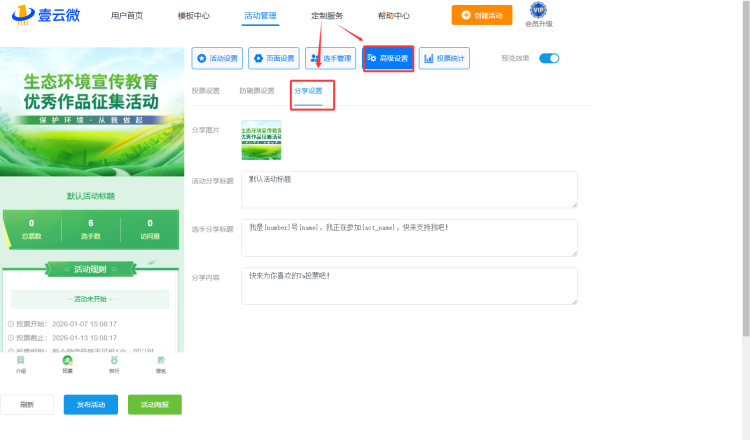Tap the 介绍 icon in preview navigation
Screen dimensions: 750x440
pos(21,365)
